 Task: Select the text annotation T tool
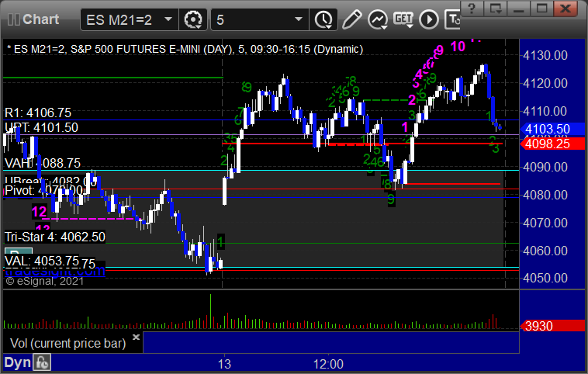[x=452, y=19]
